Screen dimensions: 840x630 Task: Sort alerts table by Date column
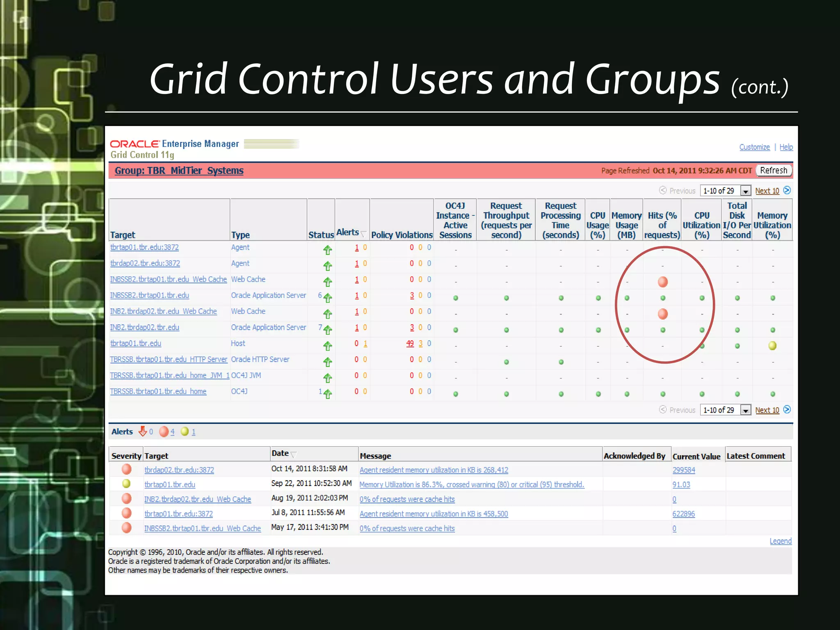[283, 453]
